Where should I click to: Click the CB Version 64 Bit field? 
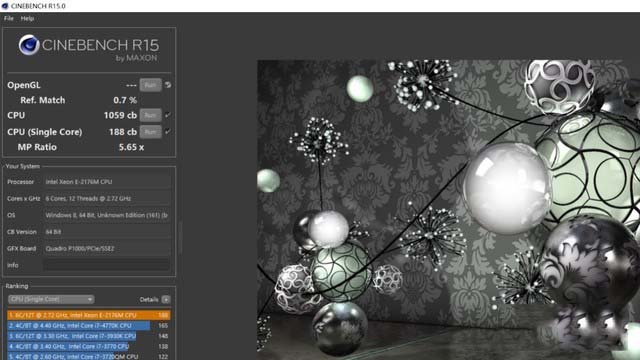(x=107, y=232)
